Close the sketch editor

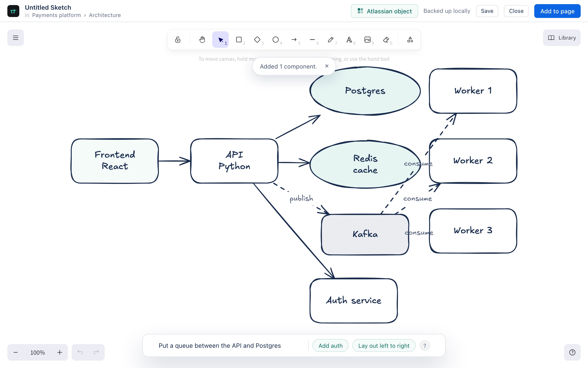click(x=516, y=11)
